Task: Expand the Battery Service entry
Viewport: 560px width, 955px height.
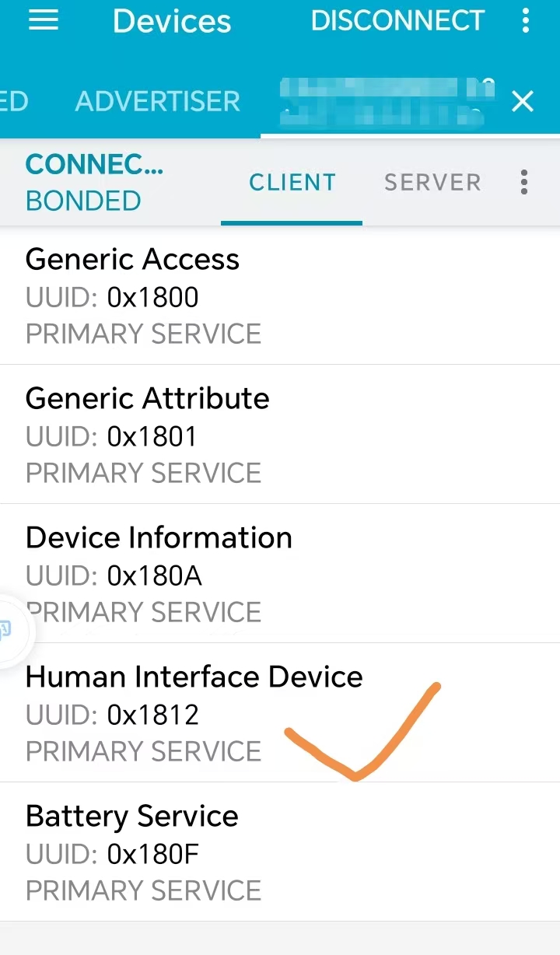Action: click(280, 852)
